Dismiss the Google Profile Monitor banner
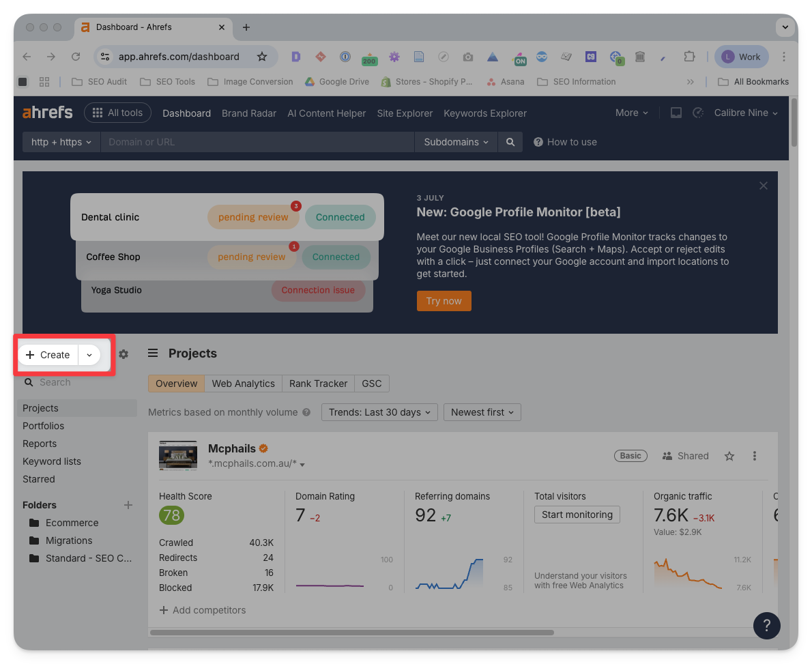812x664 pixels. pyautogui.click(x=764, y=186)
